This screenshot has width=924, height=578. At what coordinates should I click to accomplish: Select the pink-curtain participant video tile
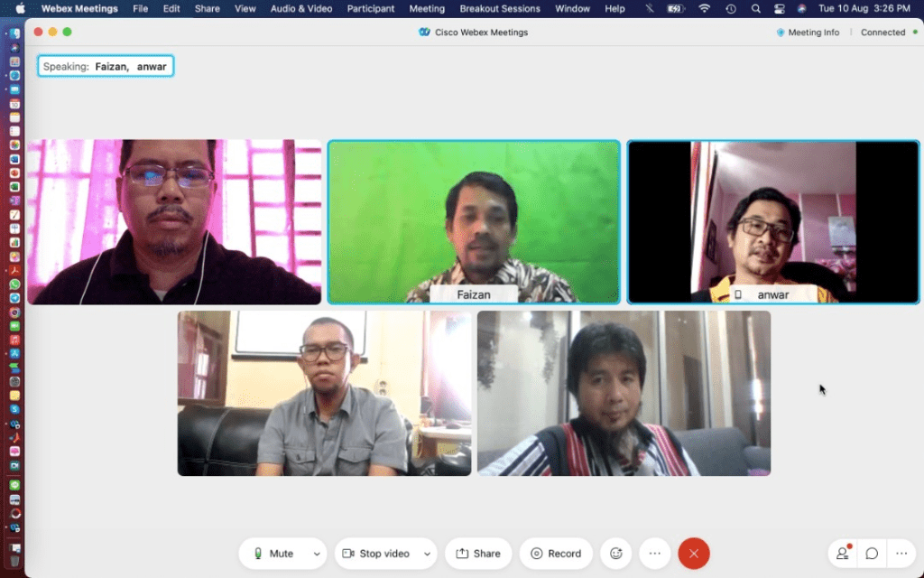[x=174, y=222]
